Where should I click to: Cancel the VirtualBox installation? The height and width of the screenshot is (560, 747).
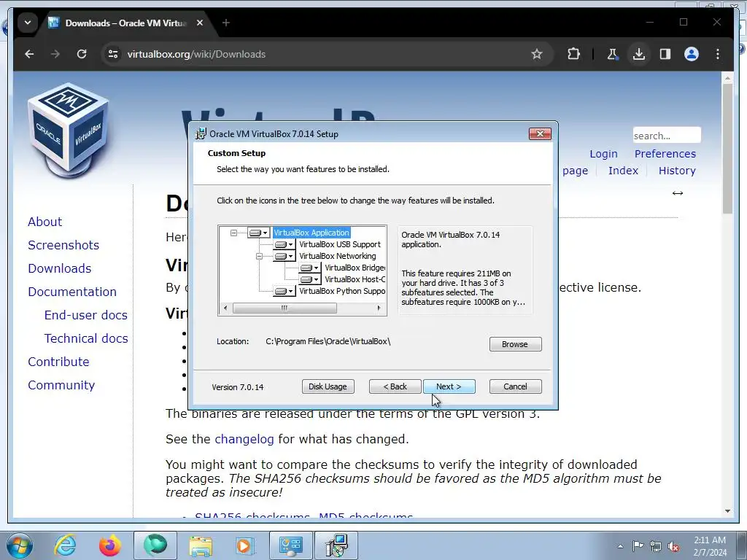[x=515, y=386]
